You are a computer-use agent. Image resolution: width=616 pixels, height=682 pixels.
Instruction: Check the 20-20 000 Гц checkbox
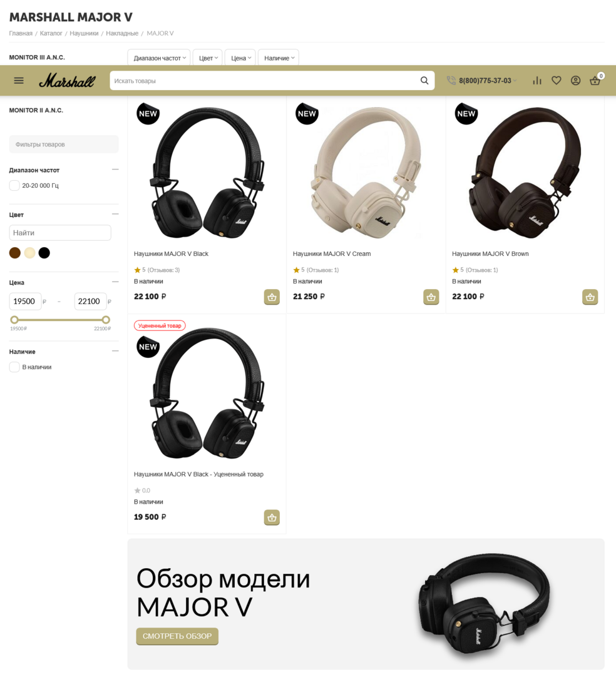(14, 186)
